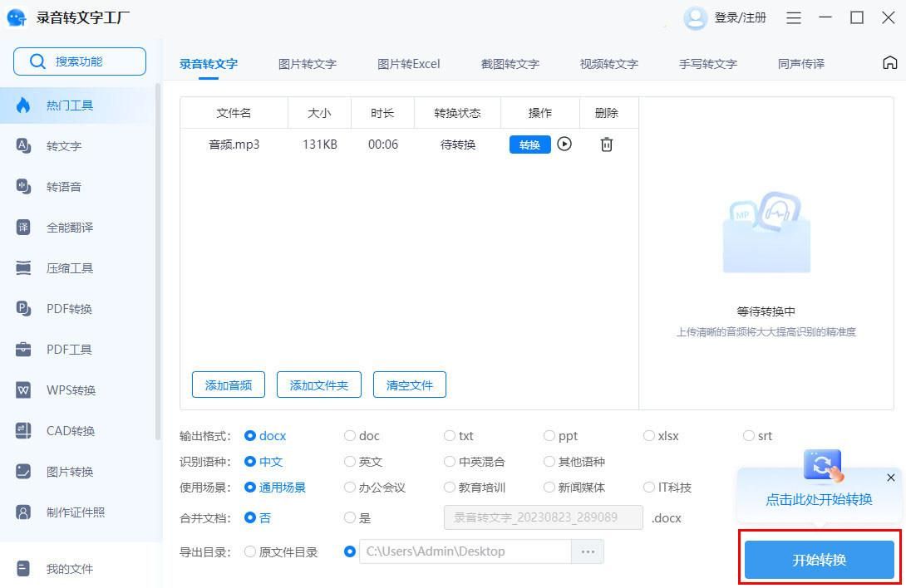
Task: Select IT科技 usage scenario
Action: click(x=649, y=487)
